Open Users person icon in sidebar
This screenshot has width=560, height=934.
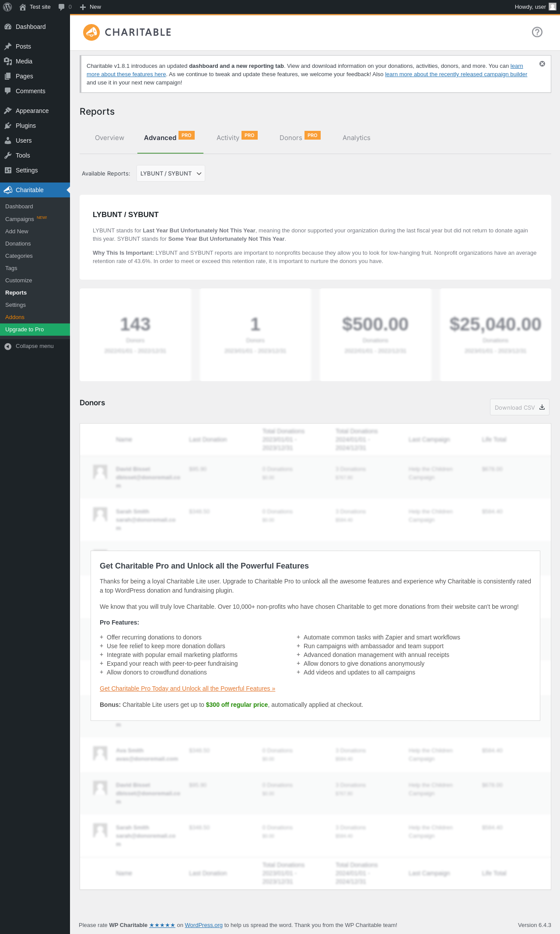click(x=8, y=140)
